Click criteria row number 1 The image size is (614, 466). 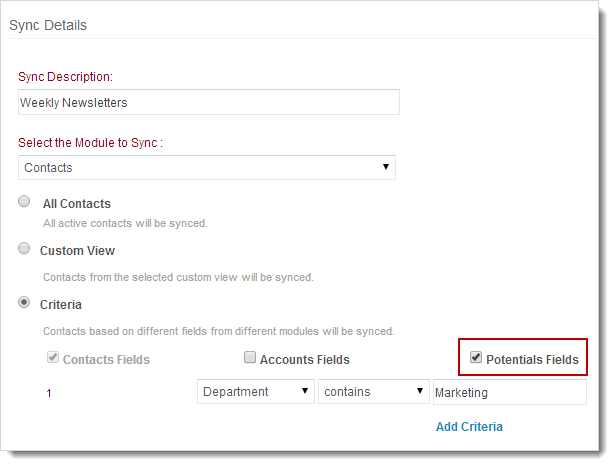[49, 393]
